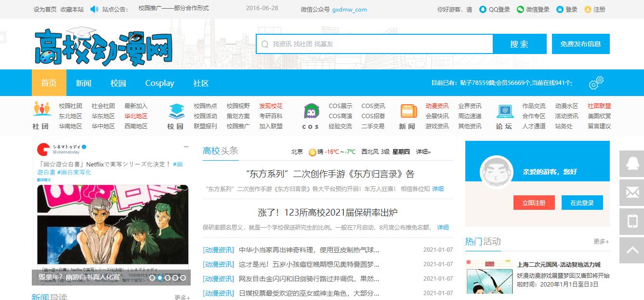Click the QQ contact side button
The height and width of the screenshot is (300, 644).
(x=631, y=164)
